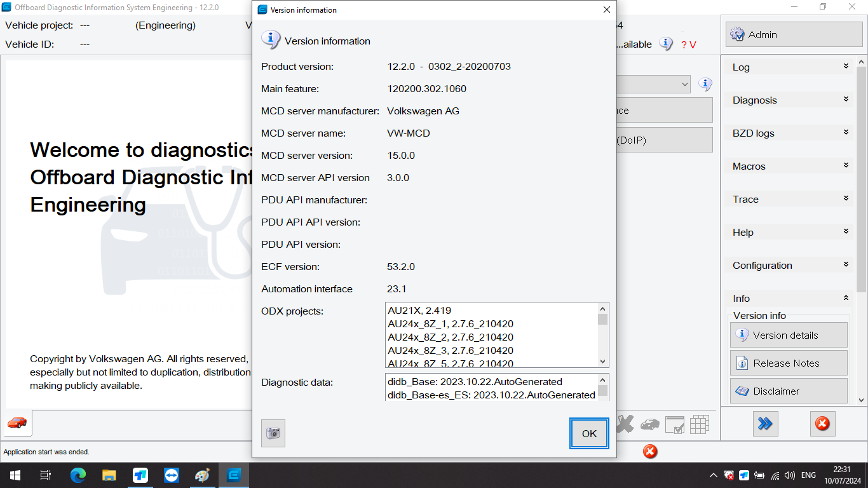Expand the BZD logs section
The image size is (868, 488).
tap(790, 133)
